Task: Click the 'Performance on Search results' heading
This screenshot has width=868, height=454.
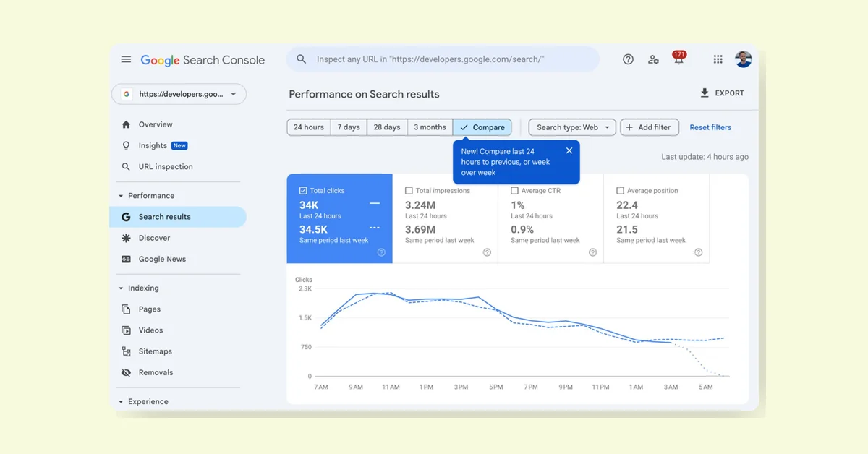Action: 364,94
